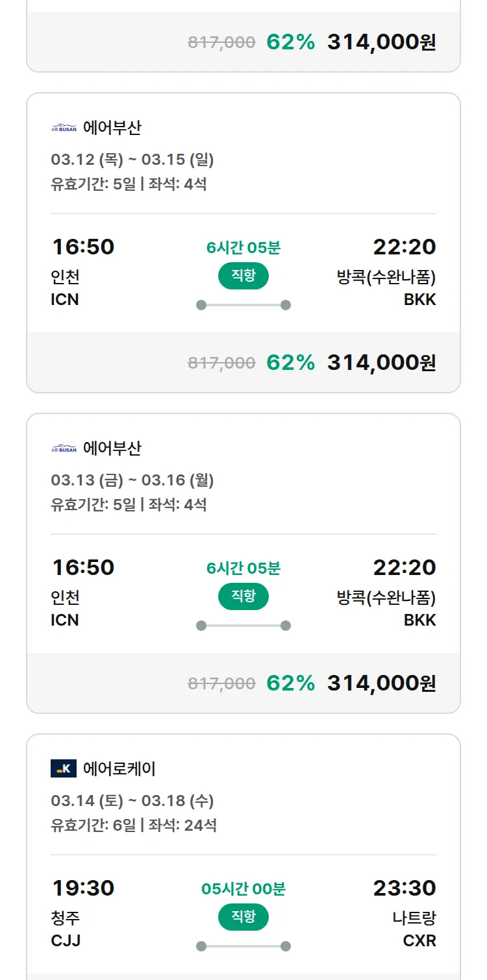Click the Air Busan logo on the 03.12 flight

point(64,128)
